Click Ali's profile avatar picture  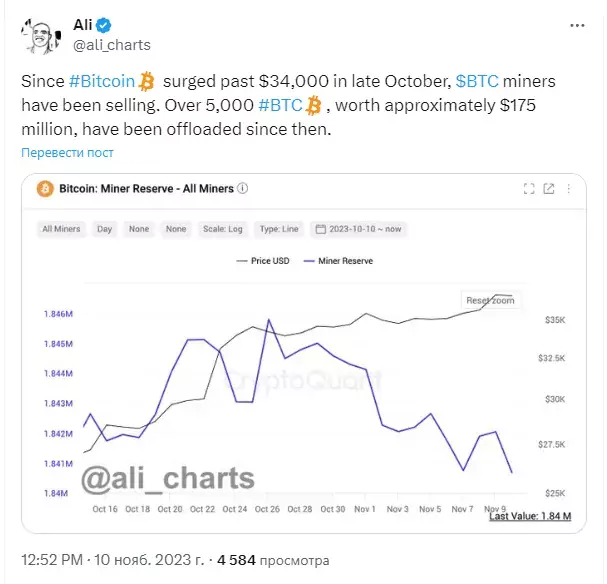coord(42,36)
